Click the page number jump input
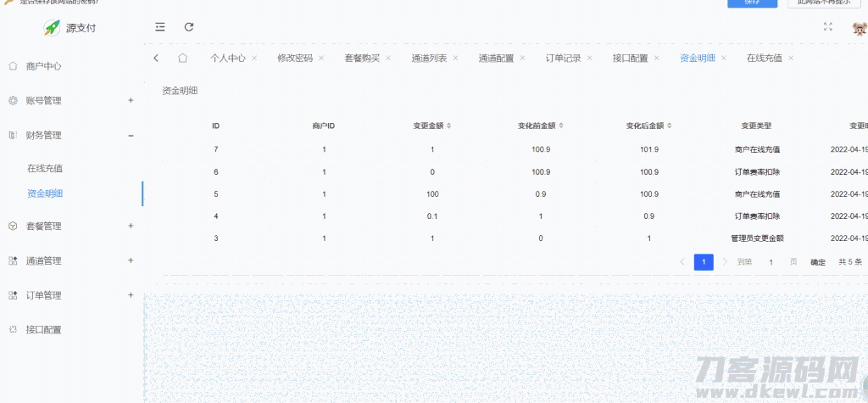 point(771,262)
